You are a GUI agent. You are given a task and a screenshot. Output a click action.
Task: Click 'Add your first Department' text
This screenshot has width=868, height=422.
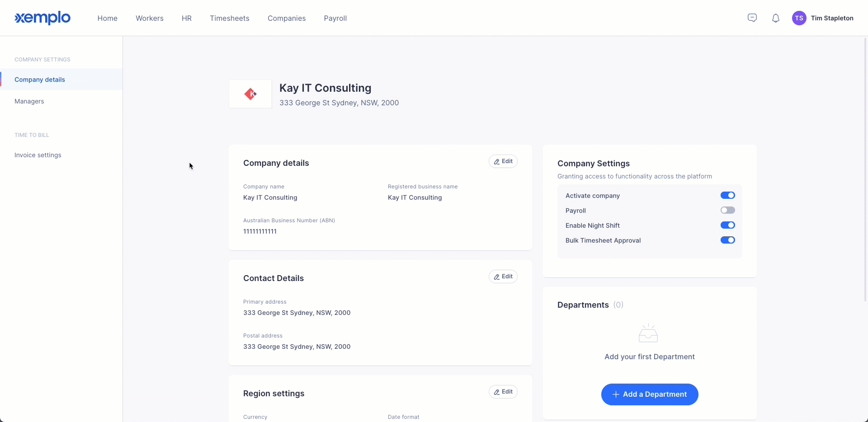650,357
